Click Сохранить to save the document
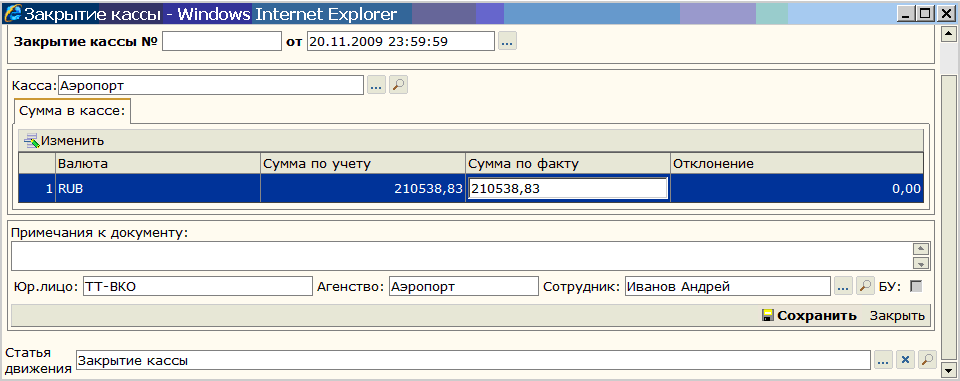960x381 pixels. [809, 316]
